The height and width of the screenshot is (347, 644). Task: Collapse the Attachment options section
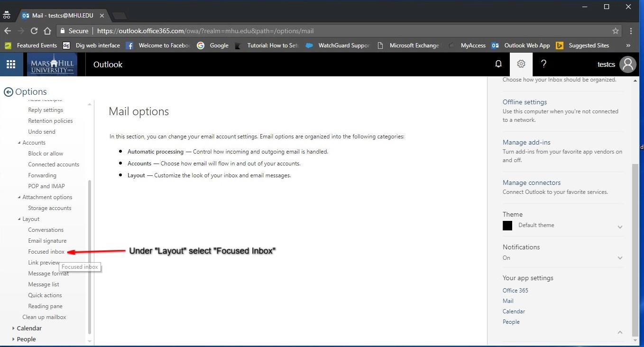click(19, 197)
